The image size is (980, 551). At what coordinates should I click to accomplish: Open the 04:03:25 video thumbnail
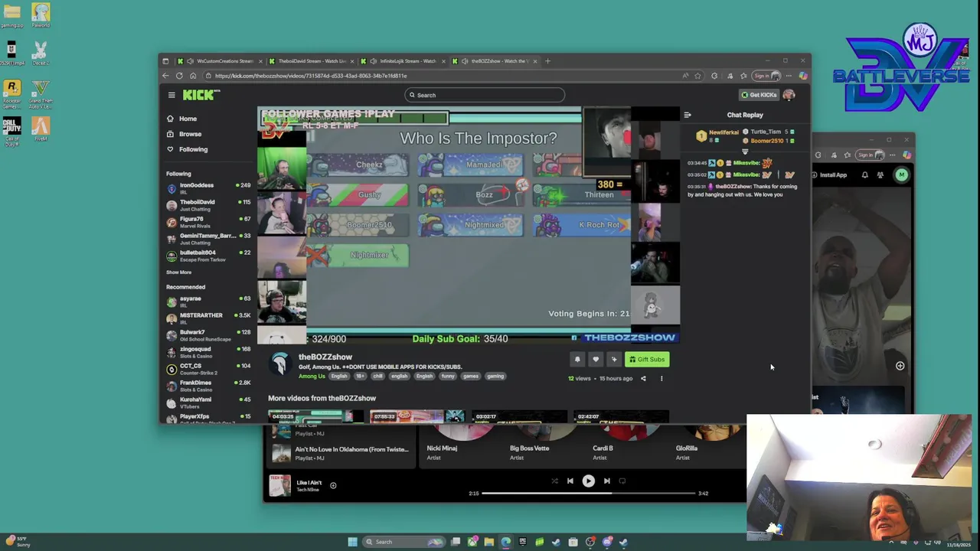tap(315, 417)
